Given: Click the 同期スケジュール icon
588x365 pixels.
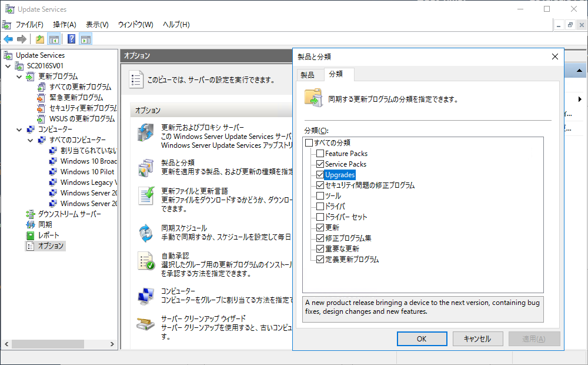Looking at the screenshot, I should (145, 233).
